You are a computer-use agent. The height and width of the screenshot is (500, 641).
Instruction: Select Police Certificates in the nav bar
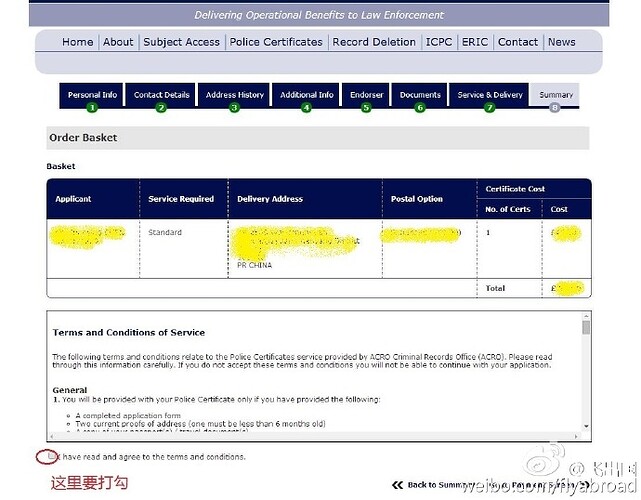[276, 42]
